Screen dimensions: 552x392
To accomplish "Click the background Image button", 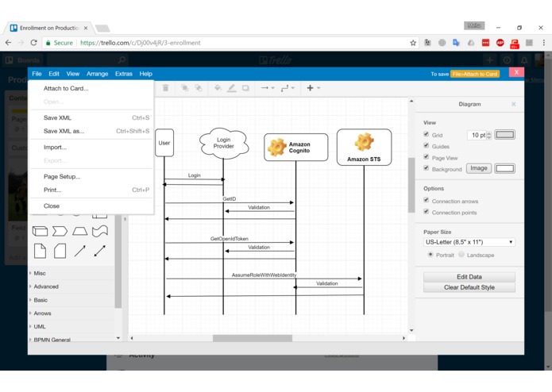I will pyautogui.click(x=479, y=168).
